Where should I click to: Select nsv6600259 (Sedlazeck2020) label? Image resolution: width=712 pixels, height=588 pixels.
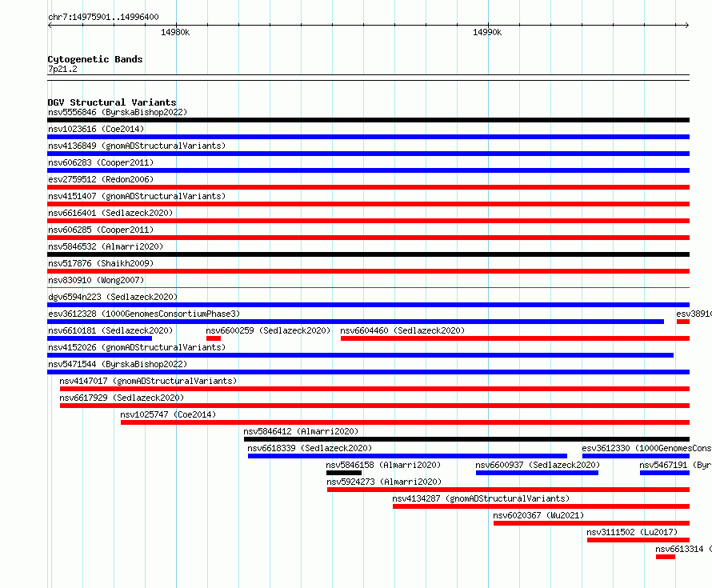(268, 330)
